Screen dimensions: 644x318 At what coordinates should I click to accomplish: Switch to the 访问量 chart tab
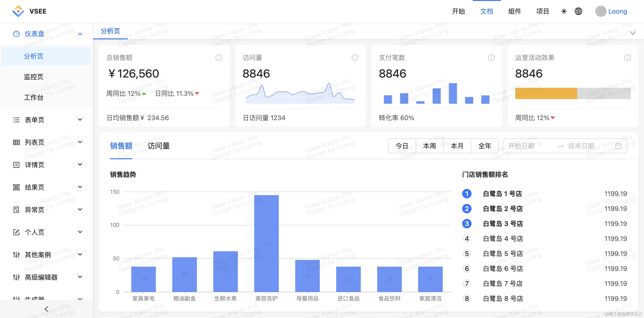pyautogui.click(x=158, y=146)
